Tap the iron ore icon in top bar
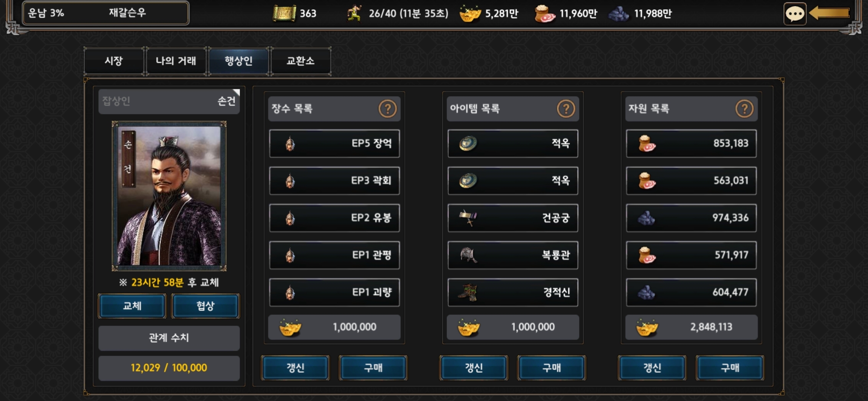This screenshot has height=401, width=868. (619, 14)
